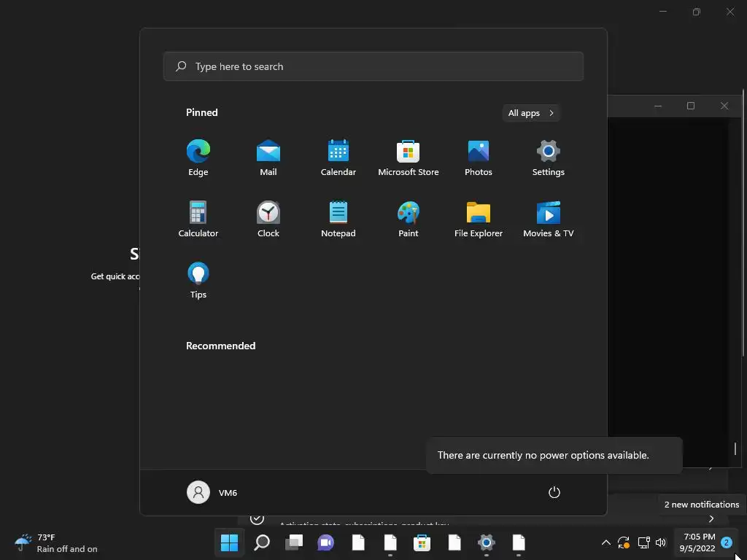This screenshot has width=747, height=560.
Task: Open File Explorer from pinned apps
Action: click(479, 219)
